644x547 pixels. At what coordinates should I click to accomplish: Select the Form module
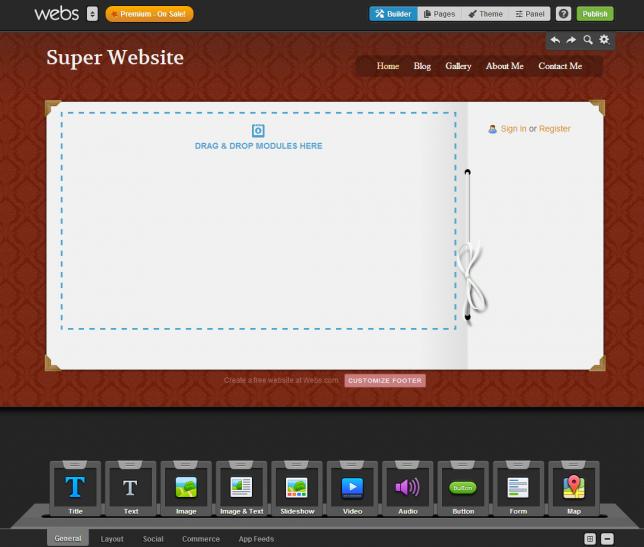click(x=517, y=487)
